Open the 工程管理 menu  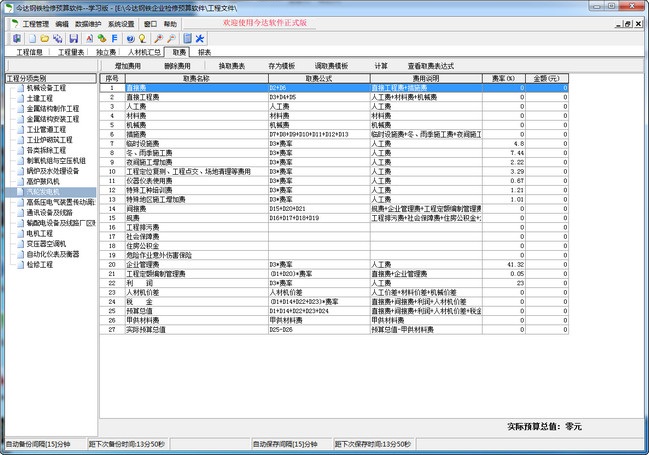36,24
